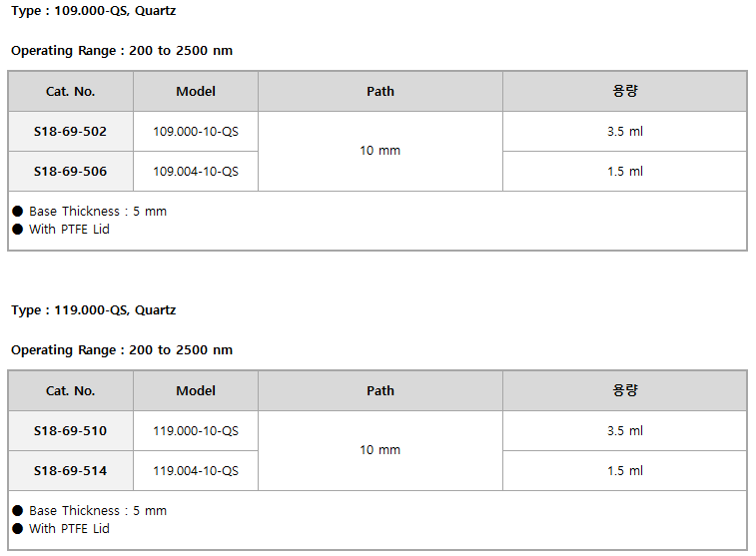Click catalog number S18-69-510
756x556 pixels.
click(70, 431)
